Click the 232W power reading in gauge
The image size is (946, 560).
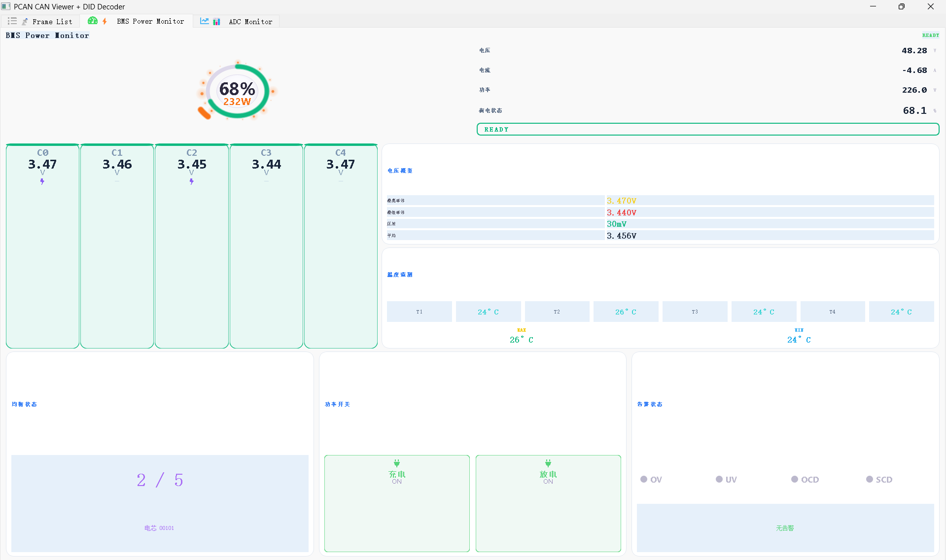point(237,102)
